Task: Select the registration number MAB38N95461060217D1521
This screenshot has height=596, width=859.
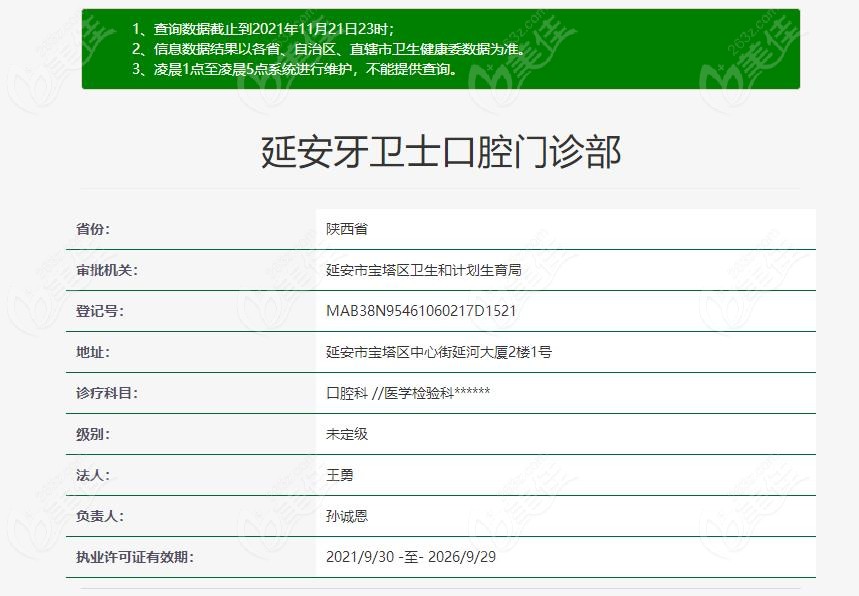Action: point(421,311)
